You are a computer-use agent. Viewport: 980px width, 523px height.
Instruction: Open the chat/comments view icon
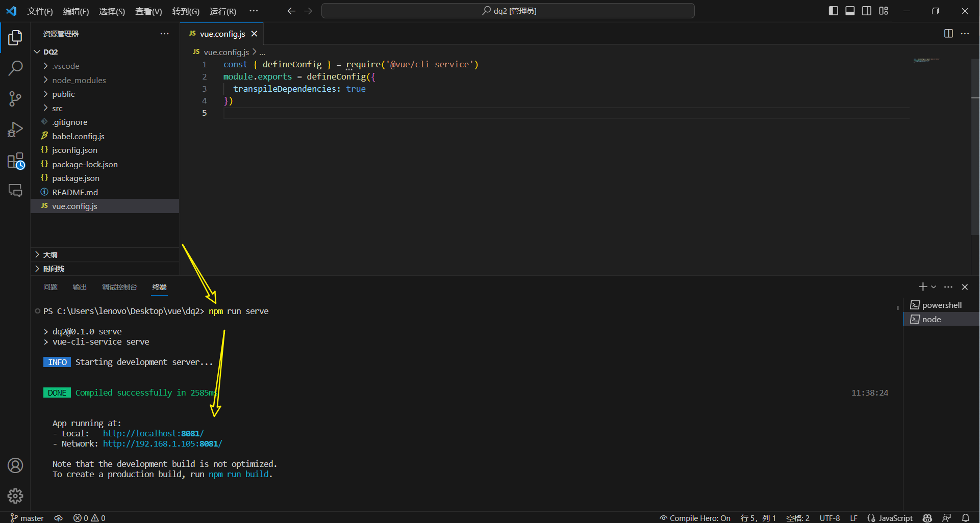[x=15, y=191]
